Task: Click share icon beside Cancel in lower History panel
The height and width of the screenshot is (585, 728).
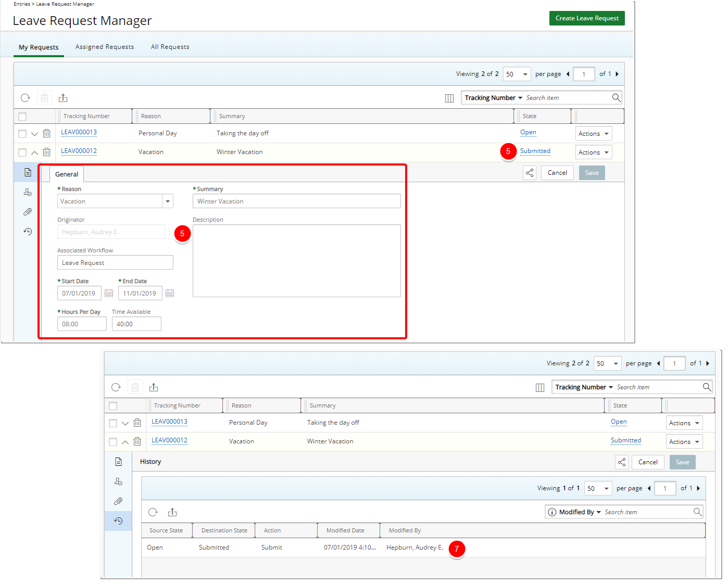Action: click(622, 462)
